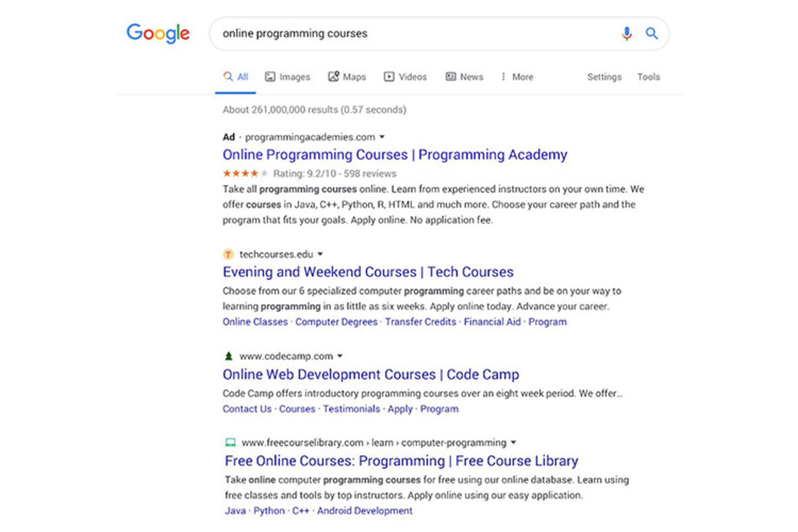Image resolution: width=798 pixels, height=532 pixels.
Task: Expand dropdown arrow beside freecourselibrary.com URL
Action: [x=513, y=442]
